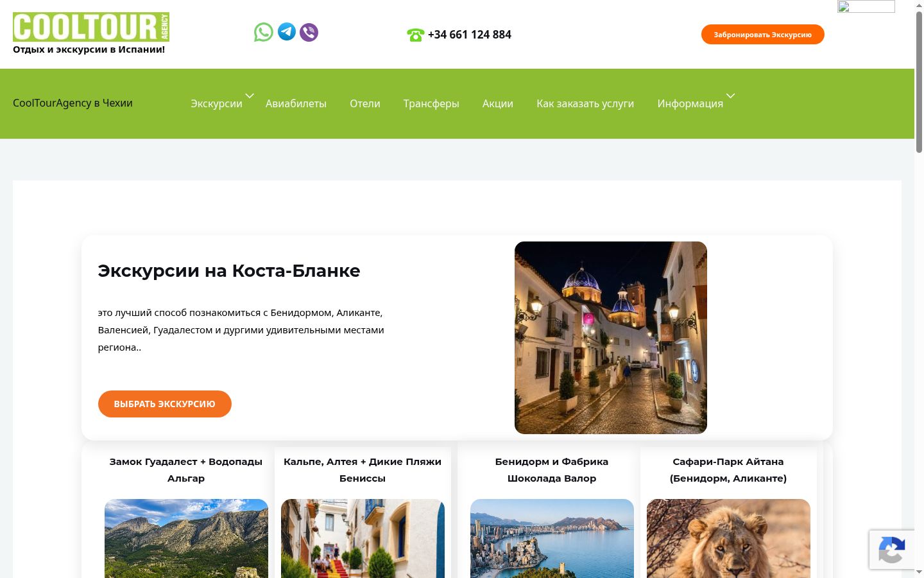Screen dimensions: 924x578
Task: Click the CoolTour Agency logo
Action: pos(91,27)
